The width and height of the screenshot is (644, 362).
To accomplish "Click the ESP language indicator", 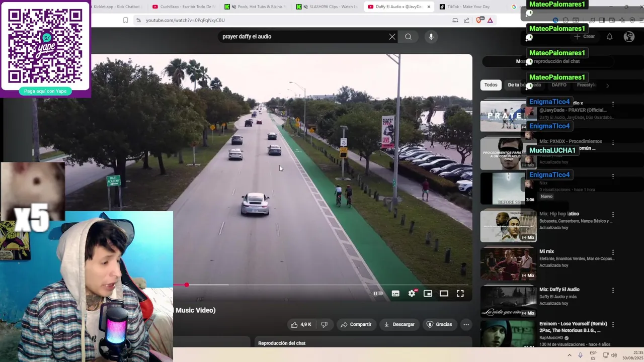I will click(593, 355).
